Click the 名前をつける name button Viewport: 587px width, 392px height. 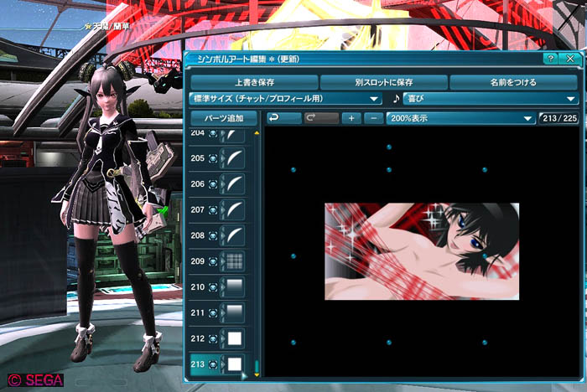513,82
